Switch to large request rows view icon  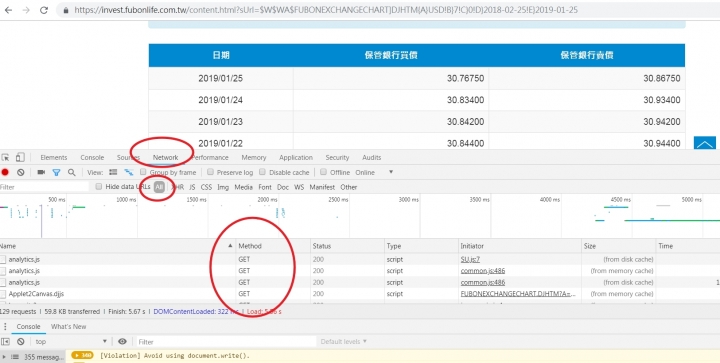tap(113, 172)
